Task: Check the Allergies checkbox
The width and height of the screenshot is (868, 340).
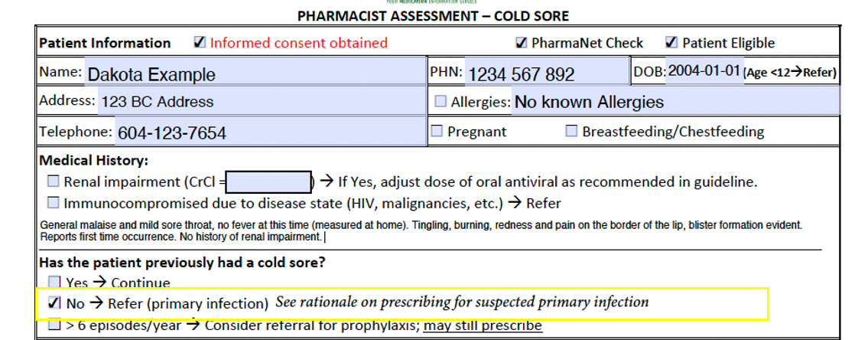Action: [x=441, y=102]
